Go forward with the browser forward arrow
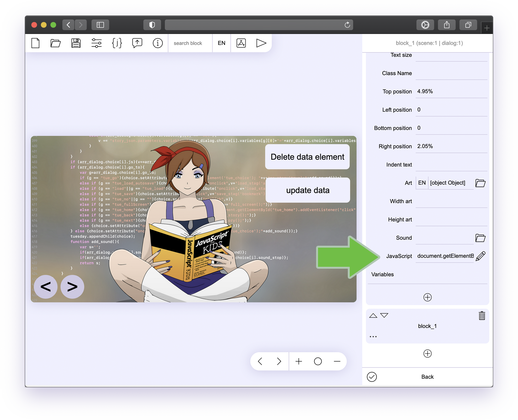The image size is (518, 420). [81, 25]
